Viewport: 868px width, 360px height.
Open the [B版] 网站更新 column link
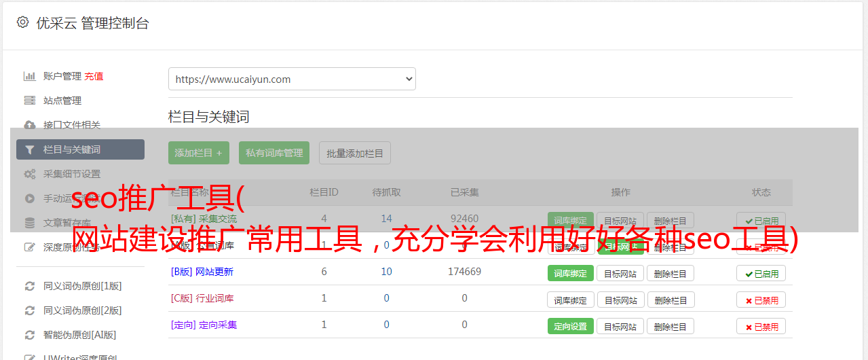coord(202,272)
